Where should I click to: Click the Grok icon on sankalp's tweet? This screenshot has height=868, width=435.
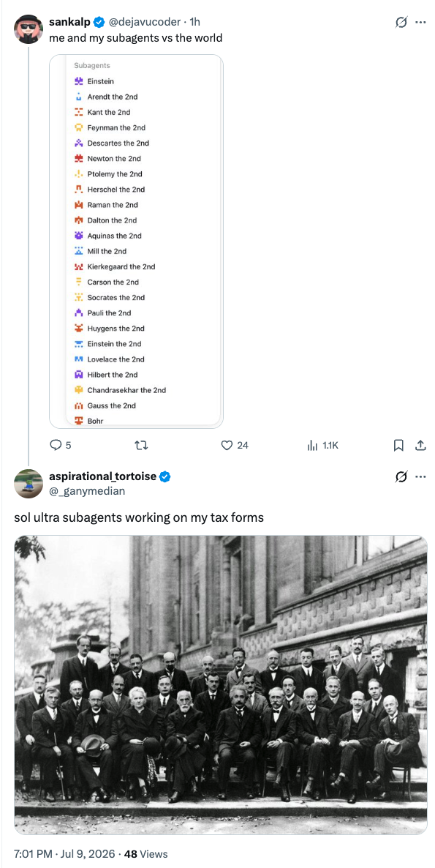pos(402,22)
